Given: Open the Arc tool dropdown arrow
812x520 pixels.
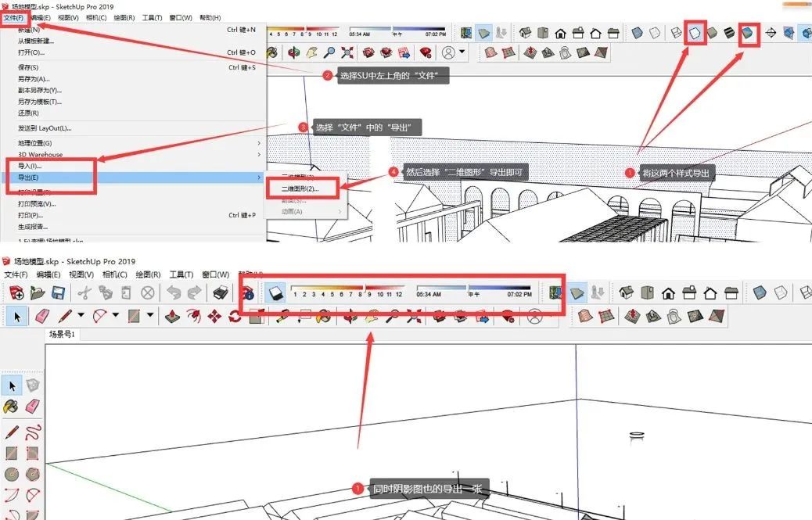Looking at the screenshot, I should coord(116,314).
